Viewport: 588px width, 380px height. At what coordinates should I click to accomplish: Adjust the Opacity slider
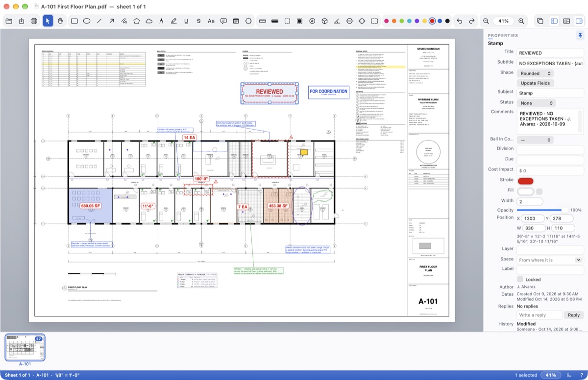pos(542,210)
